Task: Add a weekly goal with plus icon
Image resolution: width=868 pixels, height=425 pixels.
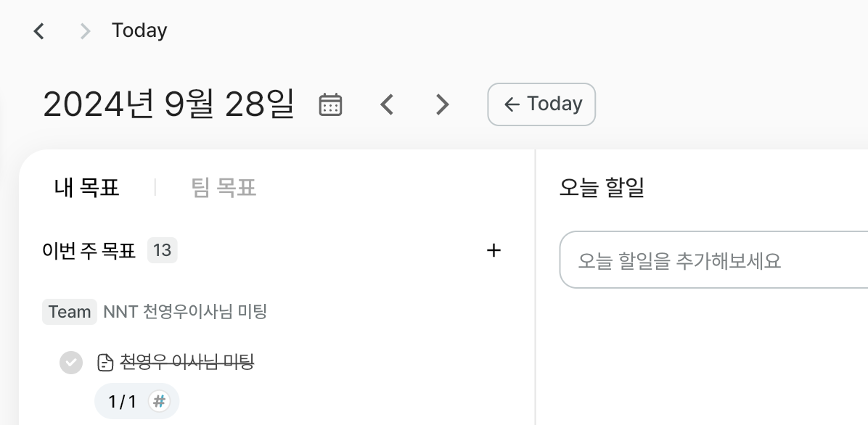Action: coord(494,250)
